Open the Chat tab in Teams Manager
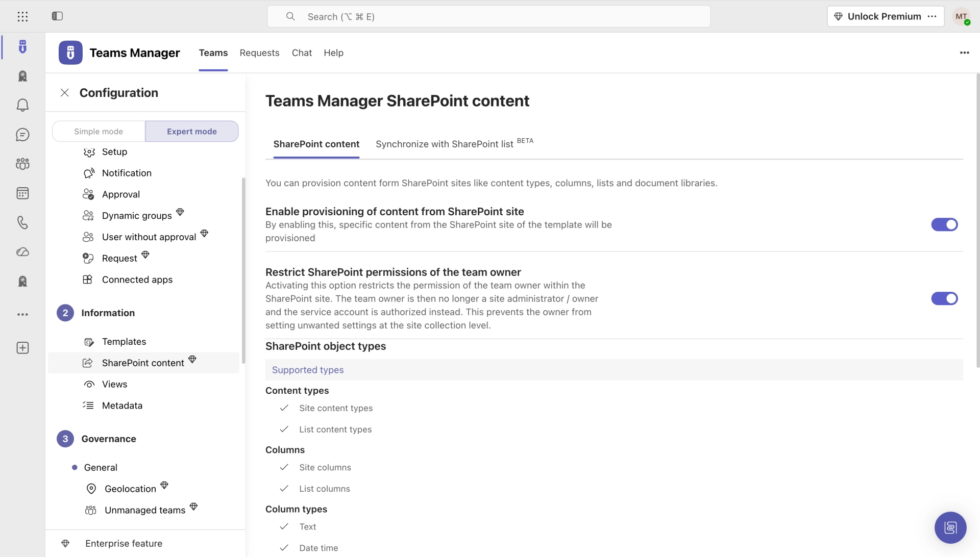The height and width of the screenshot is (557, 980). [x=302, y=53]
